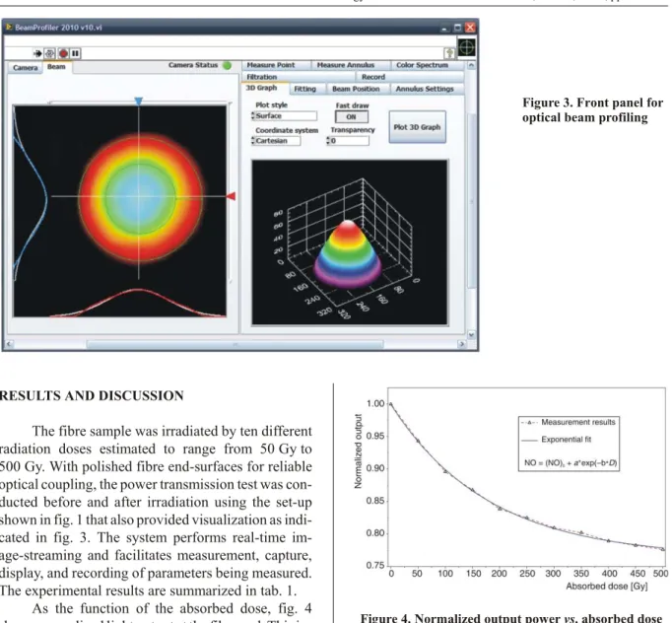Click the 'Transparency' label

point(353,130)
